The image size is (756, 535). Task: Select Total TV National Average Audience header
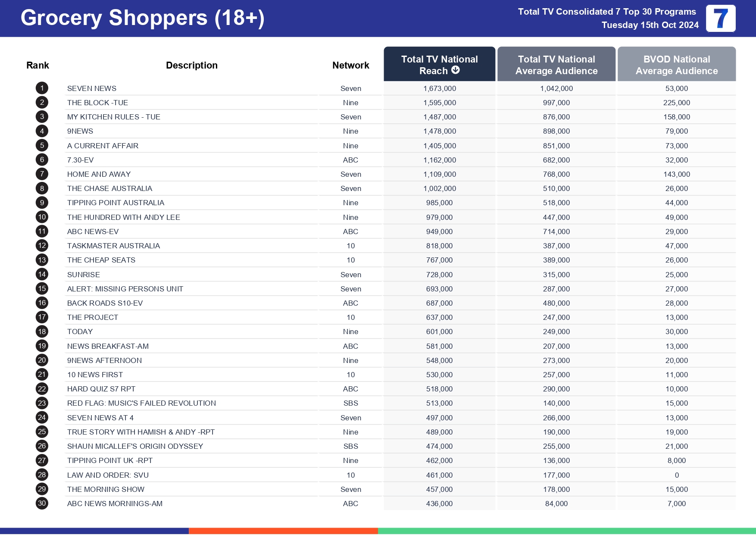(x=556, y=65)
